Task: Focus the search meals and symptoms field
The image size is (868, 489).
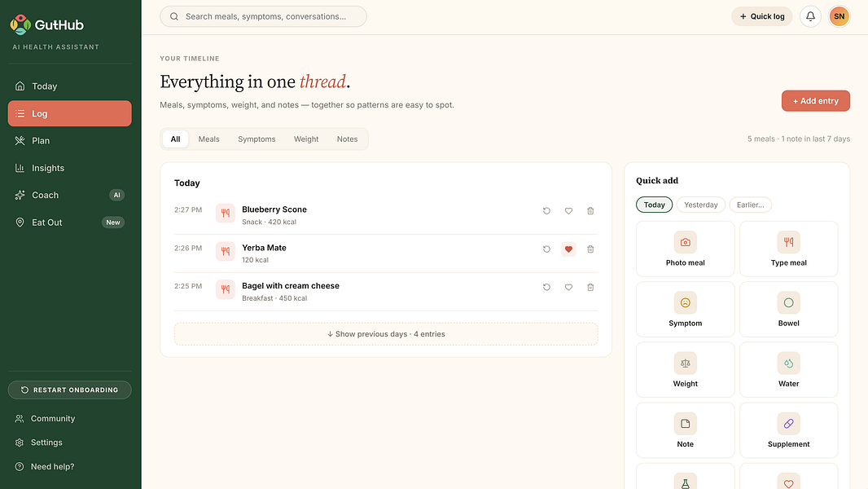Action: pos(263,16)
